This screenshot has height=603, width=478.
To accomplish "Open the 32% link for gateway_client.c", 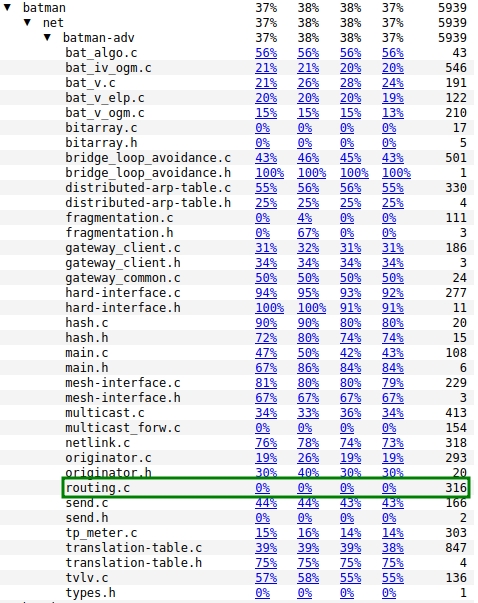I will [x=308, y=248].
